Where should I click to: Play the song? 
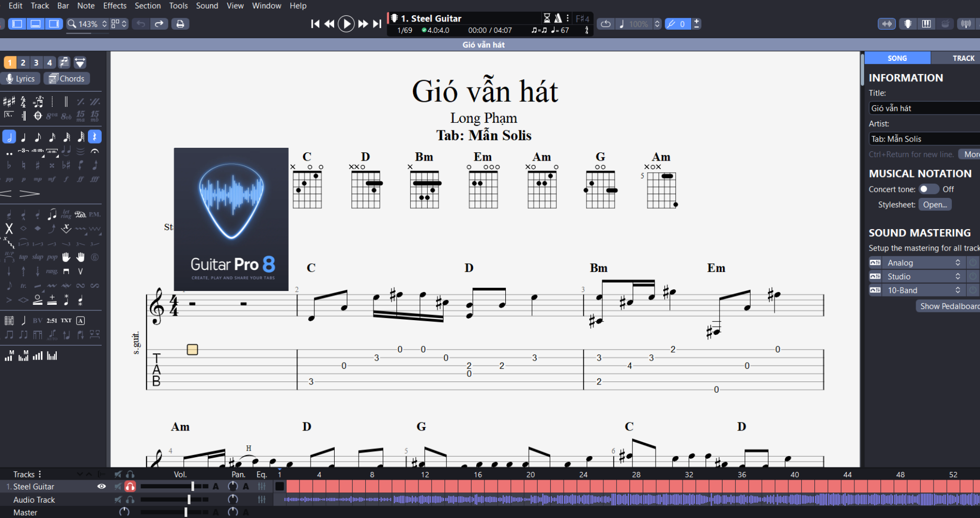coord(346,24)
